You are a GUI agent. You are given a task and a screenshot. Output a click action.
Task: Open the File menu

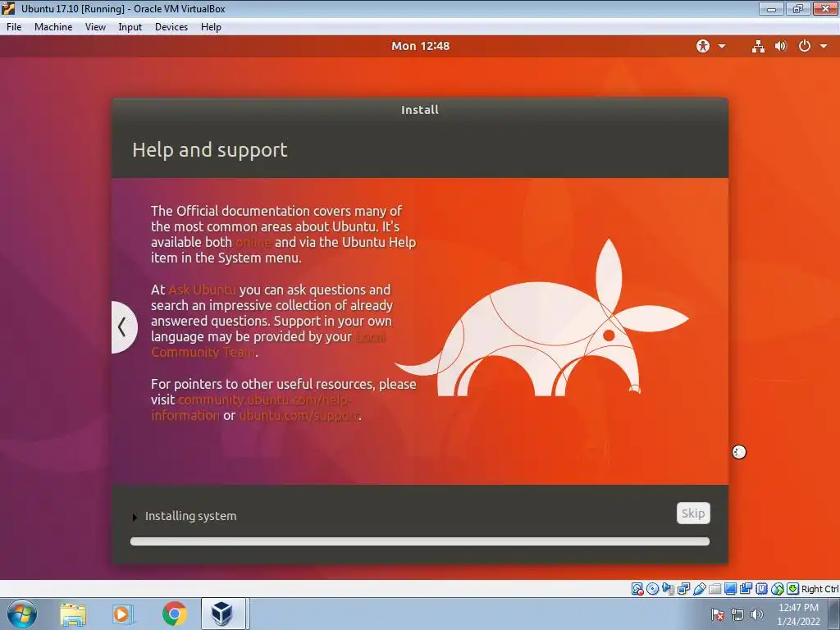tap(14, 27)
